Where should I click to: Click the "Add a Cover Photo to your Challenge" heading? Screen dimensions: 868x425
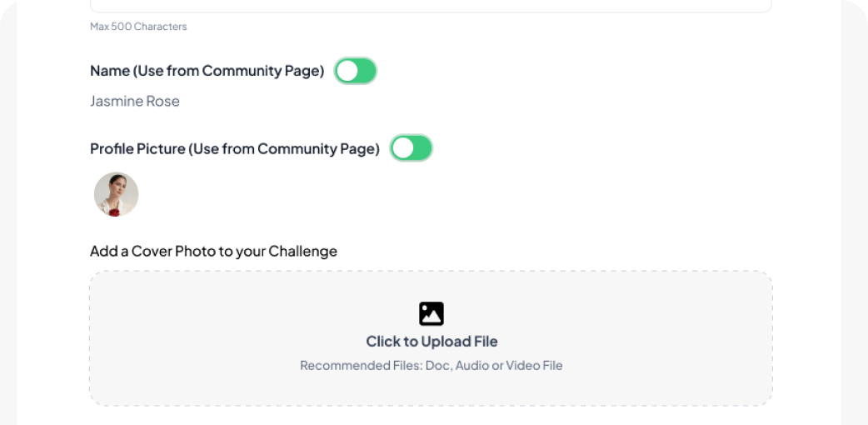213,251
